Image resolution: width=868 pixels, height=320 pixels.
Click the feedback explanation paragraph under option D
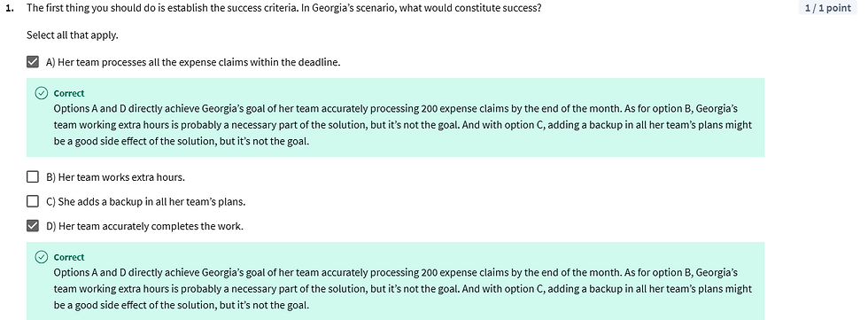(403, 288)
